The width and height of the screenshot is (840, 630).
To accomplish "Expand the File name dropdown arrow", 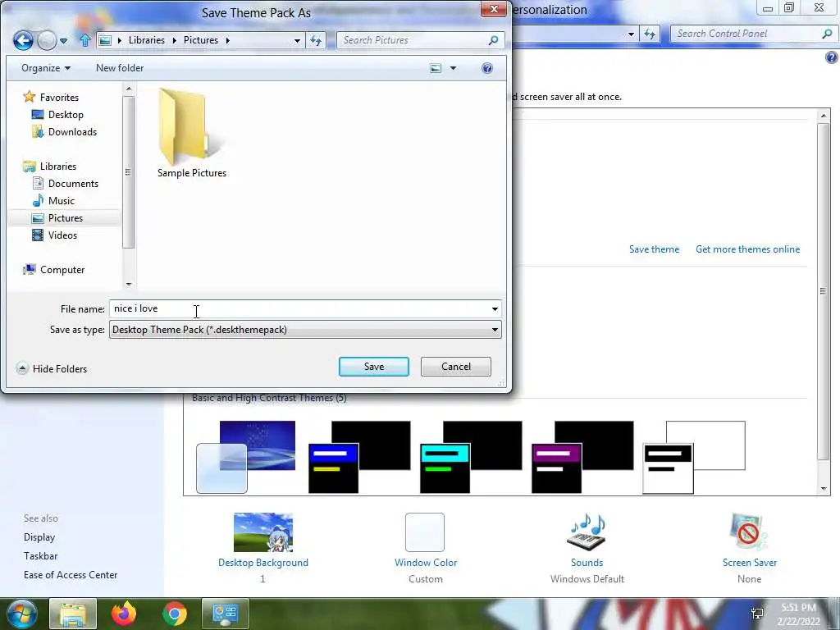I will [x=495, y=308].
